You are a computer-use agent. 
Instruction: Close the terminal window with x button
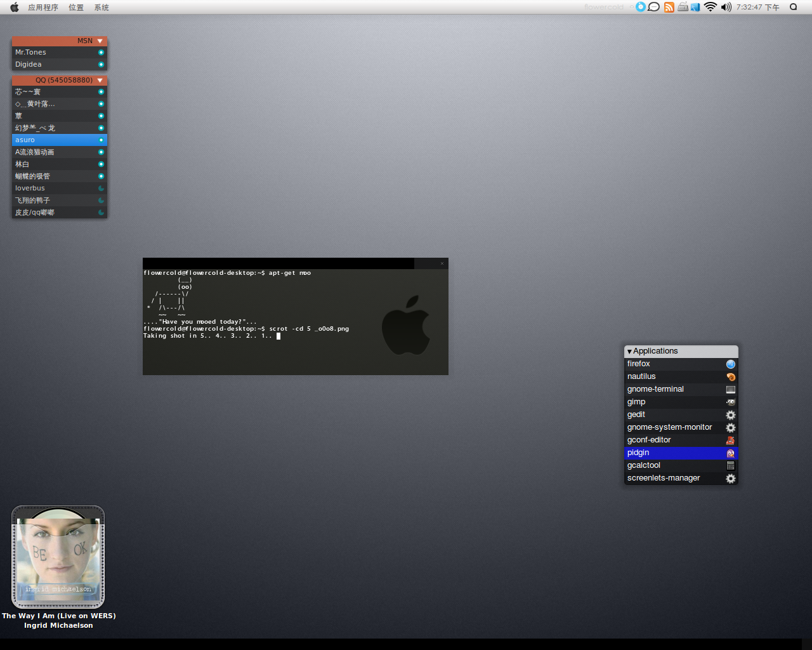coord(442,263)
